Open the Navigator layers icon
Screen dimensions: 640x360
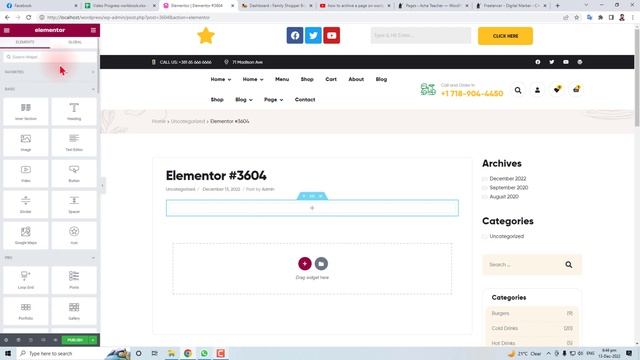(18, 340)
